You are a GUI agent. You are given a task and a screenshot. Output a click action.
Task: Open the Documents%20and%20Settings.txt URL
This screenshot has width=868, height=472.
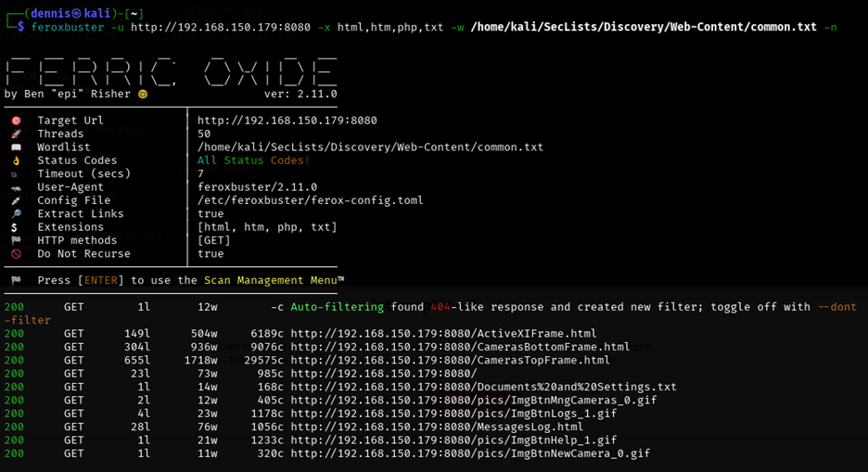click(x=483, y=387)
